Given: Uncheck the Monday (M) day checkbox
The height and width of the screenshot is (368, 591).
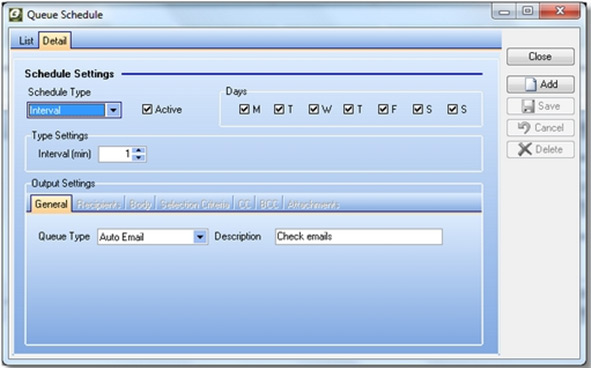Looking at the screenshot, I should click(x=244, y=109).
